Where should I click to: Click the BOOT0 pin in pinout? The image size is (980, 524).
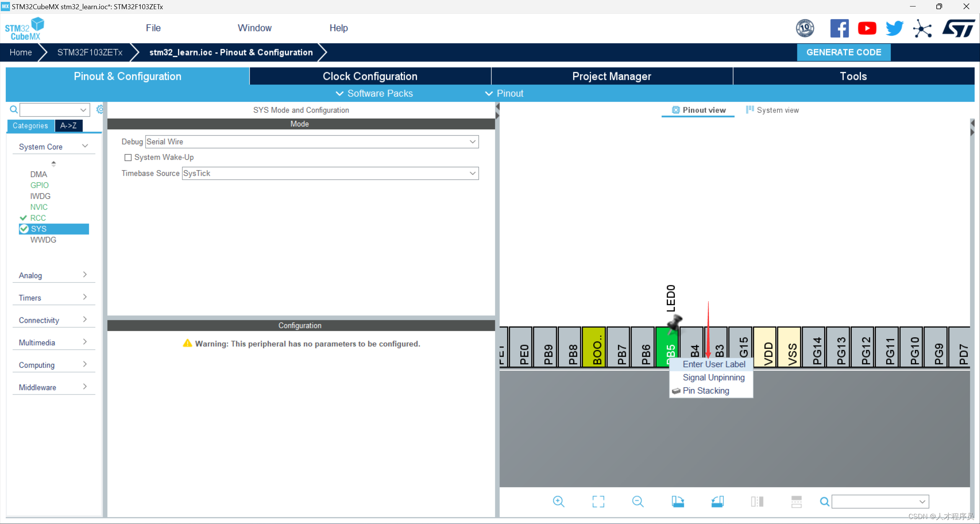[594, 347]
